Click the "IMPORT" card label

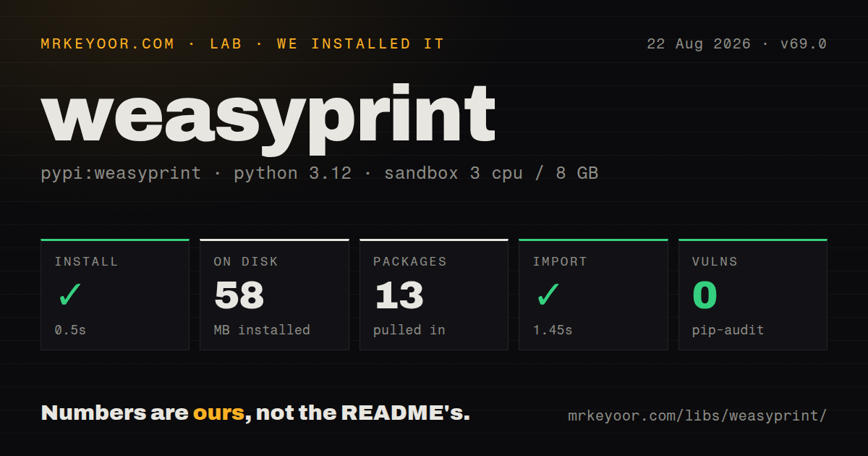[x=560, y=261]
